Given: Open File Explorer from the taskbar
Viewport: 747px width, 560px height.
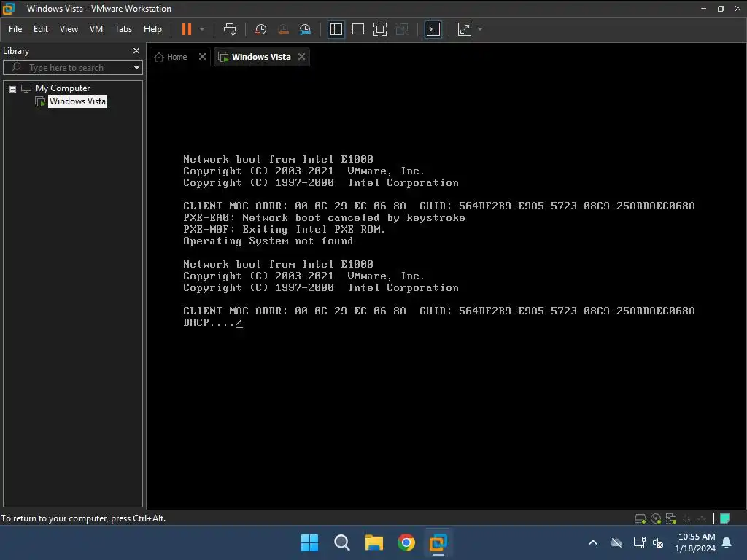Looking at the screenshot, I should 374,542.
